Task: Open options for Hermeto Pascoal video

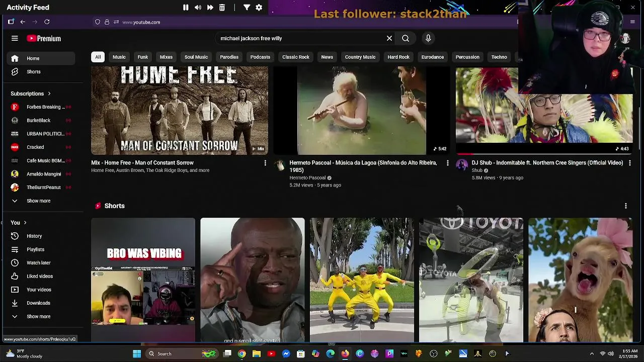Action: (x=447, y=163)
